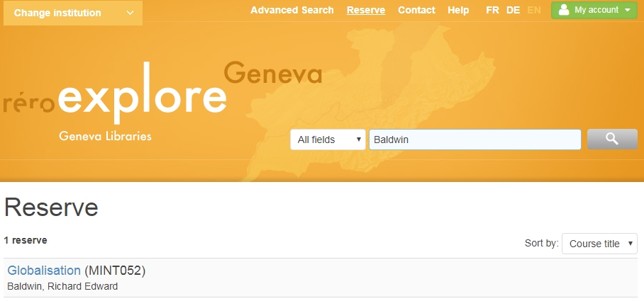The height and width of the screenshot is (301, 644).
Task: Click the magnifying glass search button
Action: point(611,140)
